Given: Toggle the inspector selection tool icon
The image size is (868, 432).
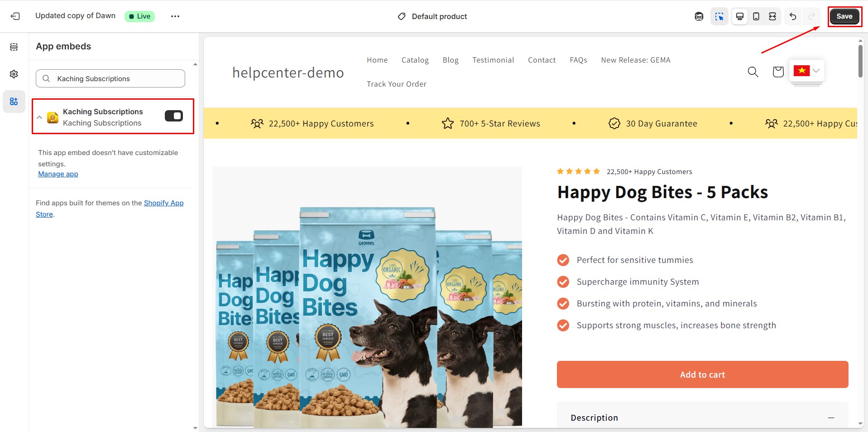Looking at the screenshot, I should click(x=719, y=16).
